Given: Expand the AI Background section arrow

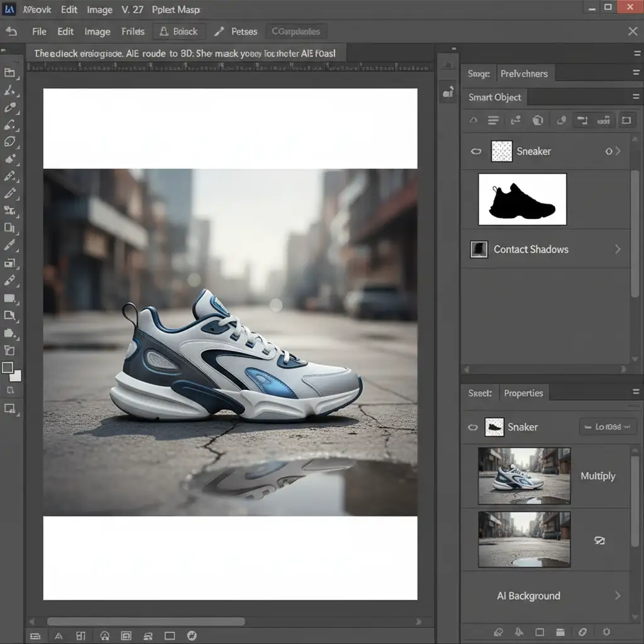Looking at the screenshot, I should 618,596.
